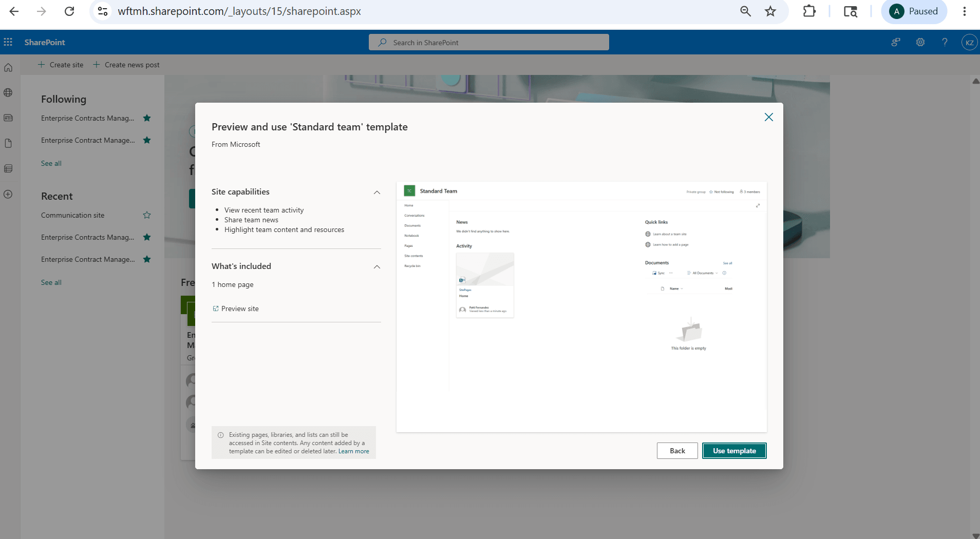The width and height of the screenshot is (980, 539).
Task: Open the Learn more link
Action: pyautogui.click(x=354, y=451)
